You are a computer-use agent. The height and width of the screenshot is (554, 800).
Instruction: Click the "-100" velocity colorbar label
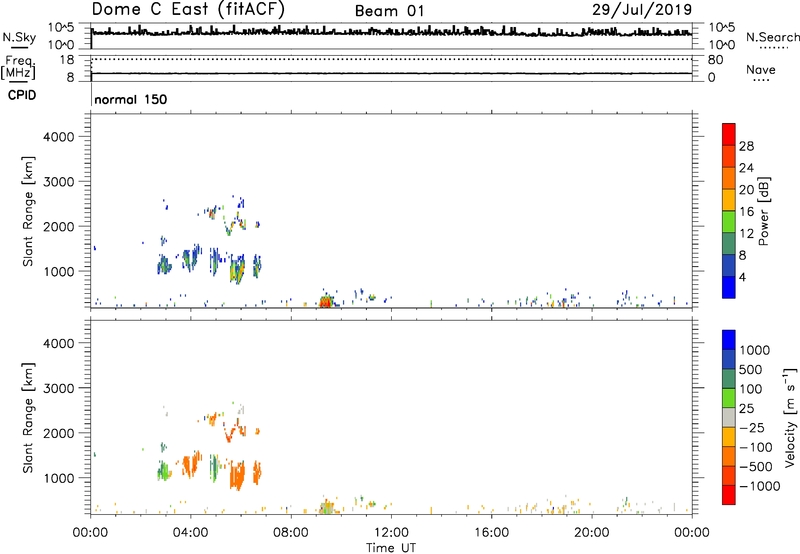coord(756,447)
